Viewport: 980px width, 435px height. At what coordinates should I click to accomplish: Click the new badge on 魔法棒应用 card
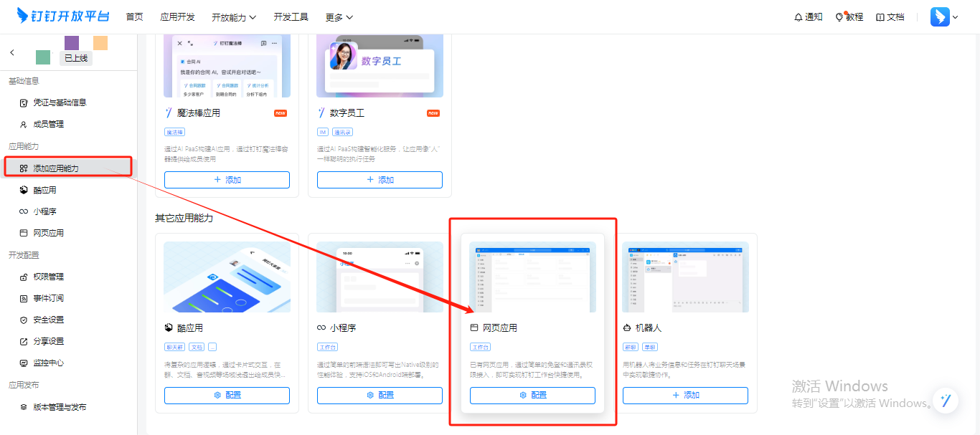281,113
